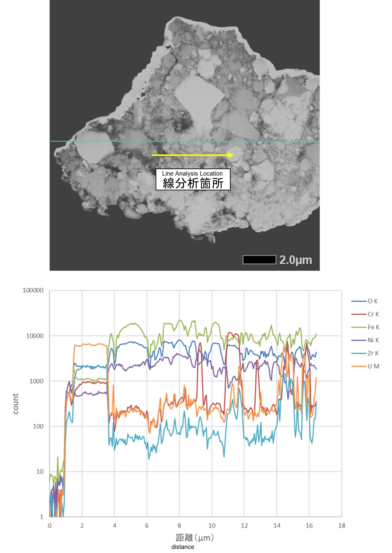Click the 100000 y-axis tick label
The height and width of the screenshot is (553, 392).
(x=33, y=290)
